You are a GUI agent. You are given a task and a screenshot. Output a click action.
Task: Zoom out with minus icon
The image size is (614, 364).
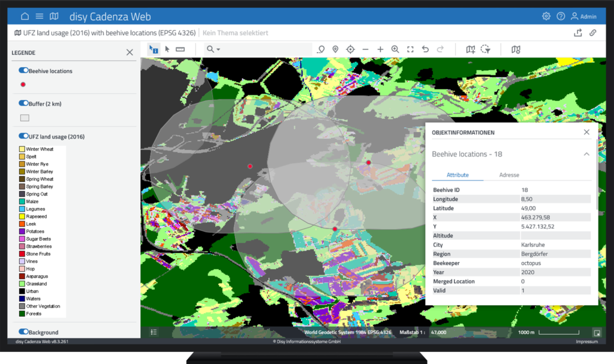(x=365, y=49)
